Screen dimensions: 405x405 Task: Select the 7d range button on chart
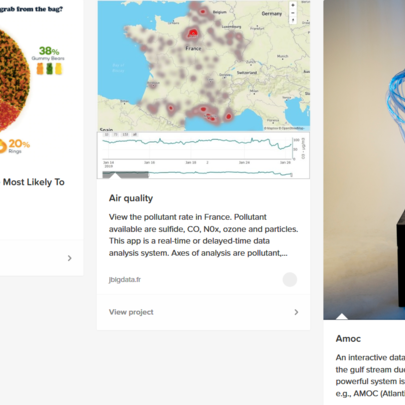click(x=116, y=135)
